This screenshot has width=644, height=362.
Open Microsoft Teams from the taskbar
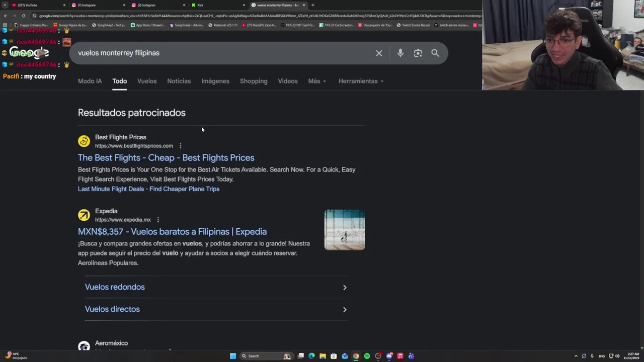411,356
